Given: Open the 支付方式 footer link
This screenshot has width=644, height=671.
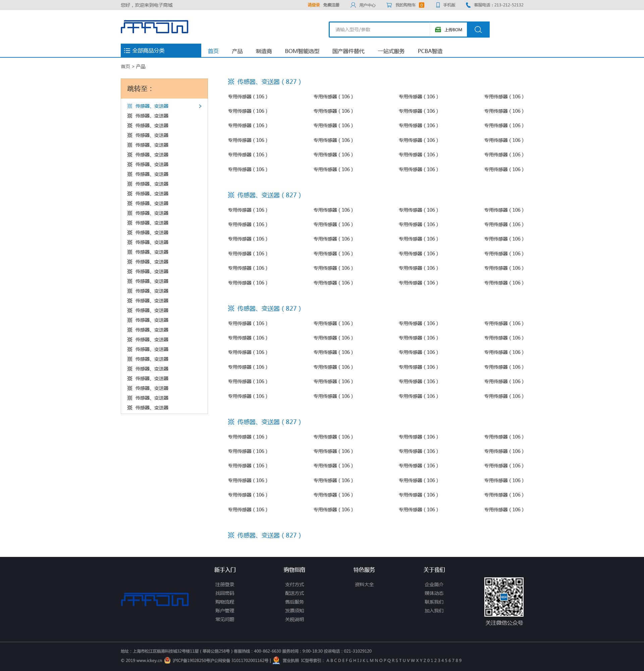Looking at the screenshot, I should 294,584.
